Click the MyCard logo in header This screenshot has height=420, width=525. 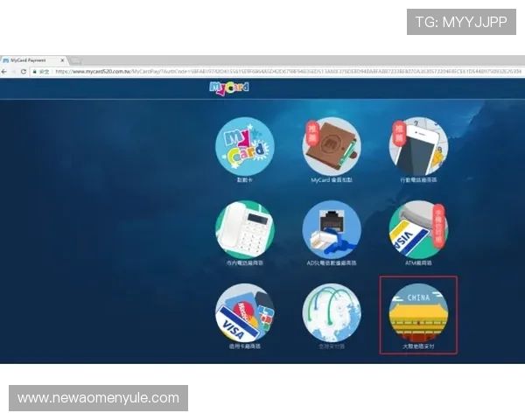(x=229, y=87)
